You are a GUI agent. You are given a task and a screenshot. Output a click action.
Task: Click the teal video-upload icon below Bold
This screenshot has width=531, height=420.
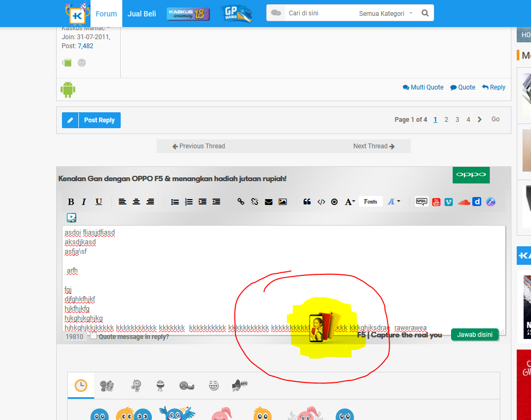pyautogui.click(x=71, y=218)
